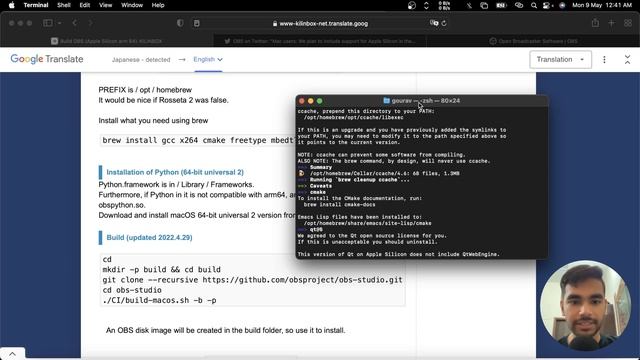Viewport: 640px width, 360px height.
Task: Click Japanese - detected source language
Action: pyautogui.click(x=141, y=60)
